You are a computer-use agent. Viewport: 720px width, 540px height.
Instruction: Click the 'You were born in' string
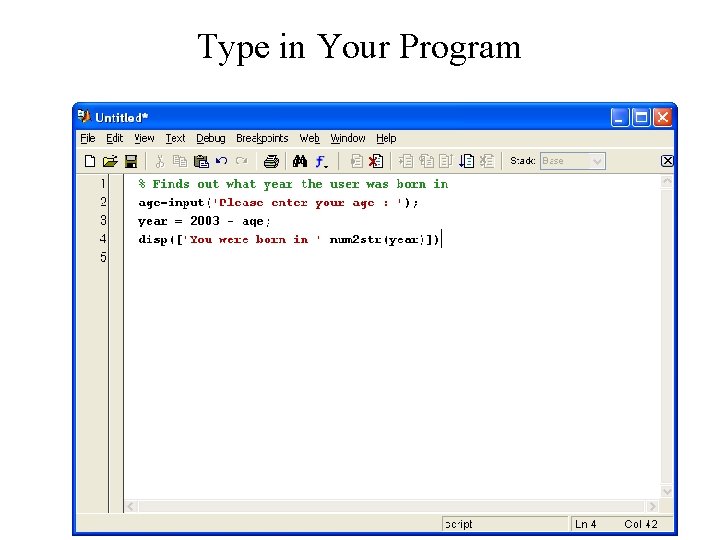point(252,240)
